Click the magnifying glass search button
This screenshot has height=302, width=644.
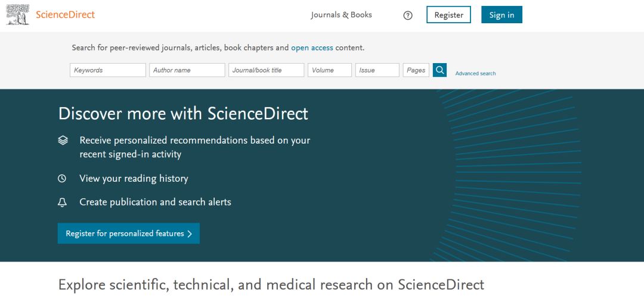coord(439,70)
